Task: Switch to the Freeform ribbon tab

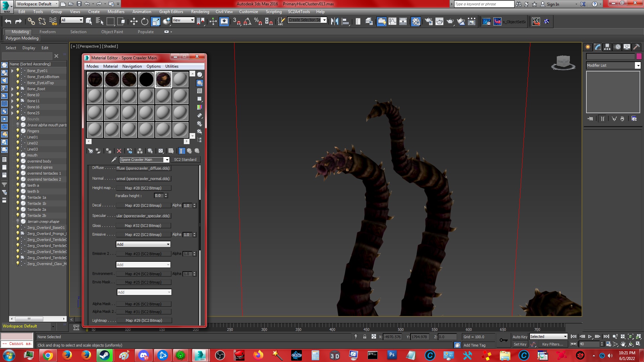Action: pyautogui.click(x=48, y=32)
